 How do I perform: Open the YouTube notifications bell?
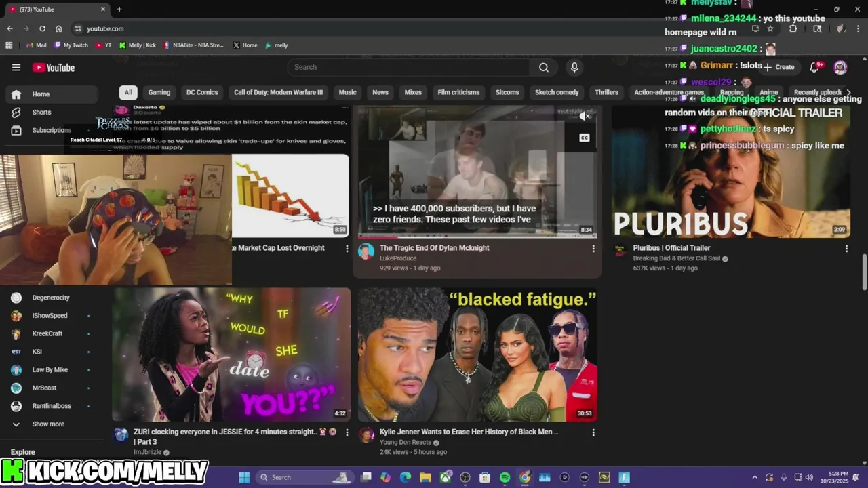(x=815, y=67)
